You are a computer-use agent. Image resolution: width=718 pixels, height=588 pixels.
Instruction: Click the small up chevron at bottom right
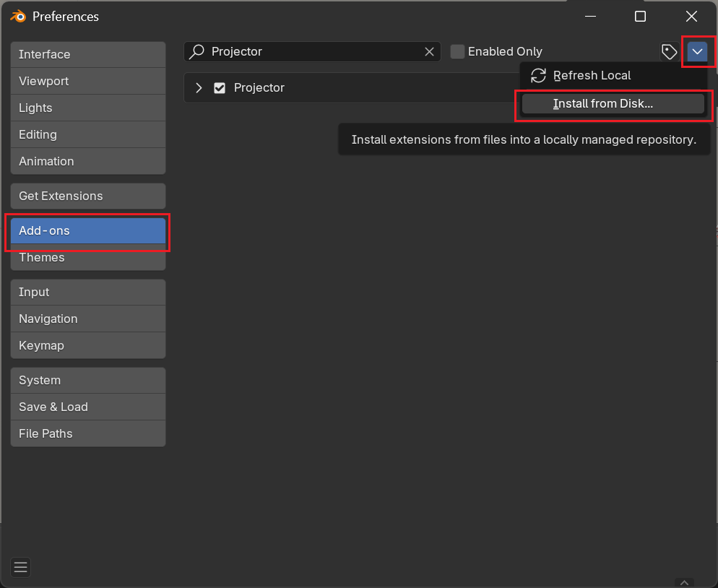coord(685,582)
